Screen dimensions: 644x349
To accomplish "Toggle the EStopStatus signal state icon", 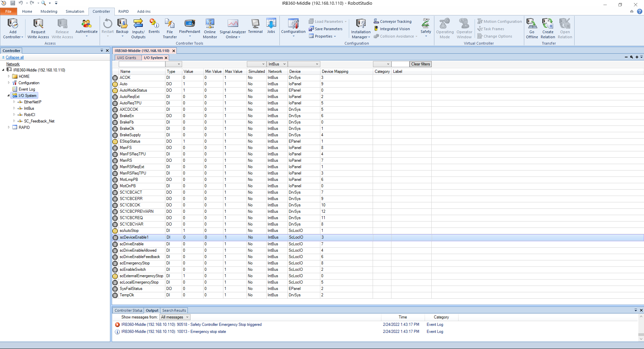I will click(115, 141).
